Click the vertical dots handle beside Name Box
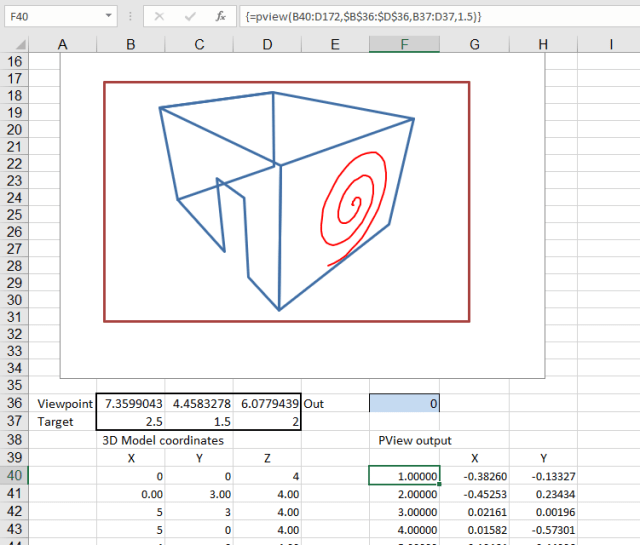The width and height of the screenshot is (640, 545). [129, 17]
